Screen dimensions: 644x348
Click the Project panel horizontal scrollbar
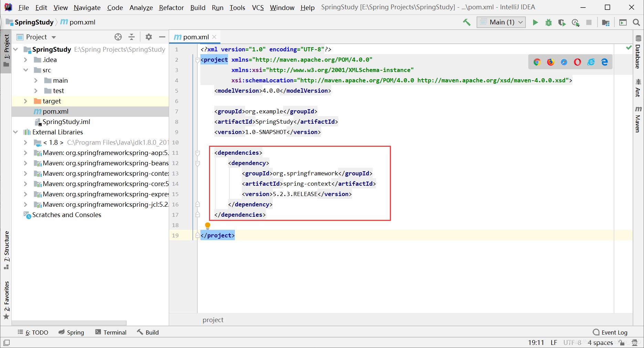tap(69, 323)
